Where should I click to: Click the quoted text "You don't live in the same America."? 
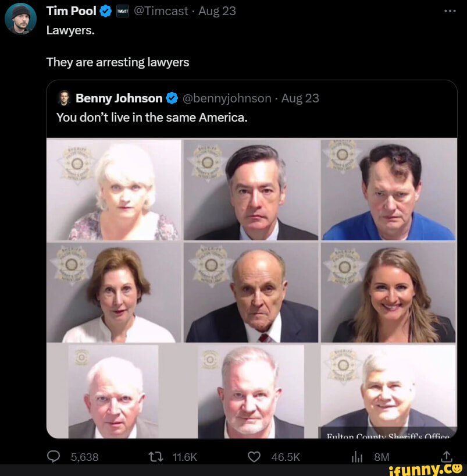click(152, 117)
